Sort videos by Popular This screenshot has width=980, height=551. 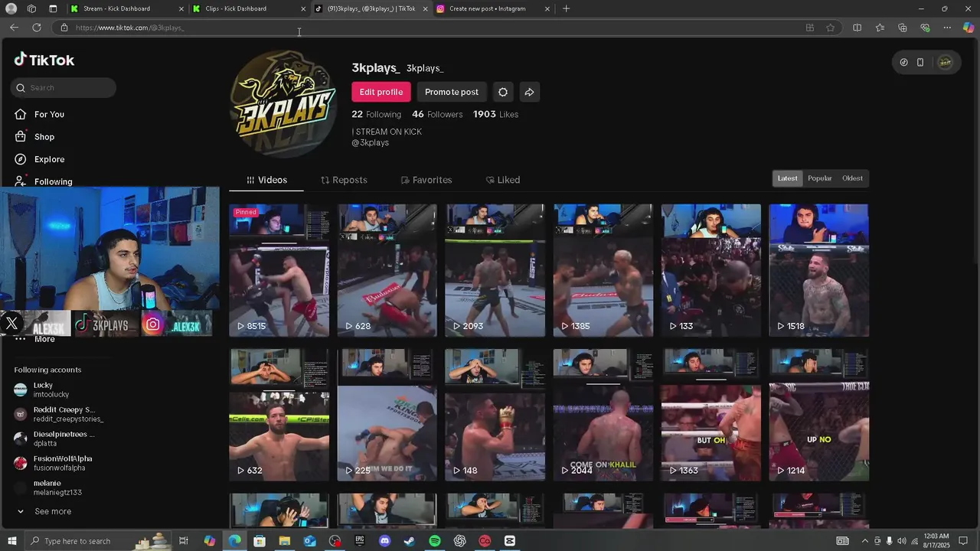pos(819,178)
